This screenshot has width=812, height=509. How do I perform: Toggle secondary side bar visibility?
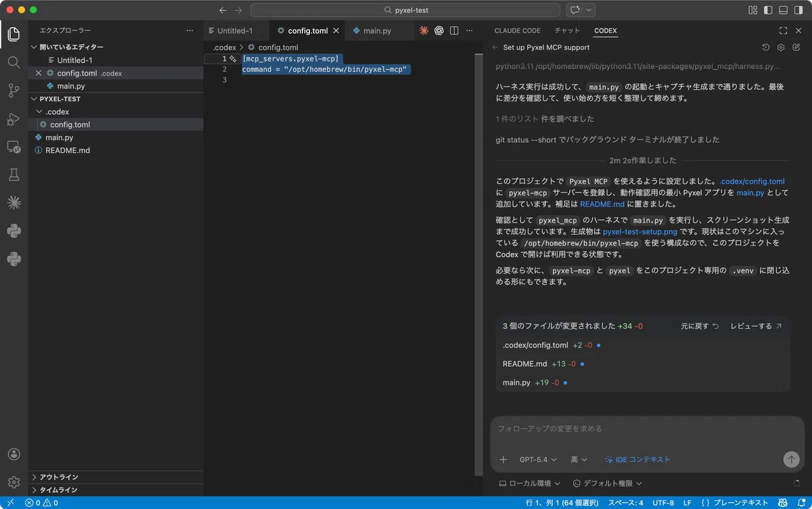coord(798,10)
